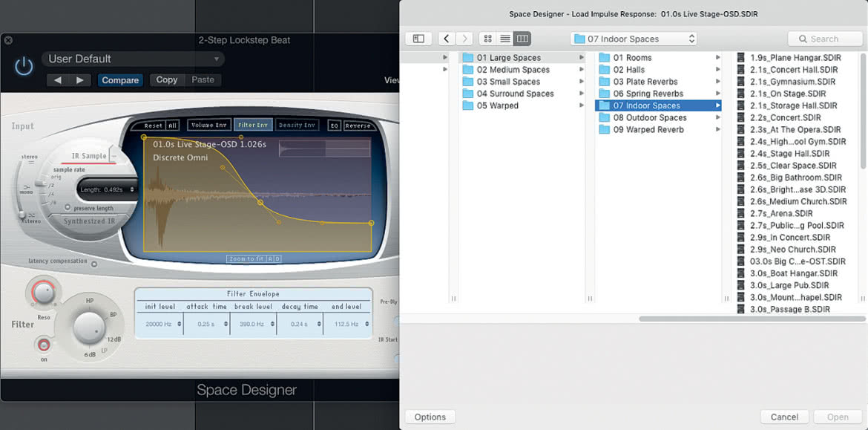Switch file dialog to list view
This screenshot has height=430, width=868.
coord(505,39)
